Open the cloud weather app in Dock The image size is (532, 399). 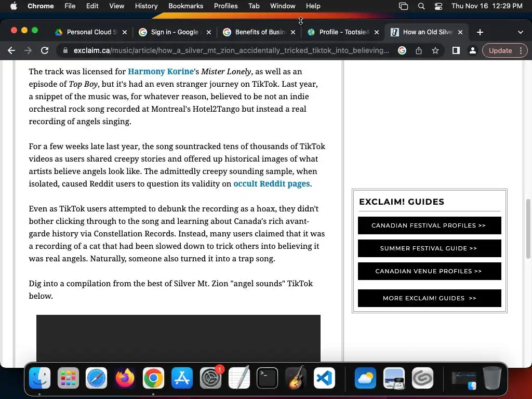pos(365,378)
